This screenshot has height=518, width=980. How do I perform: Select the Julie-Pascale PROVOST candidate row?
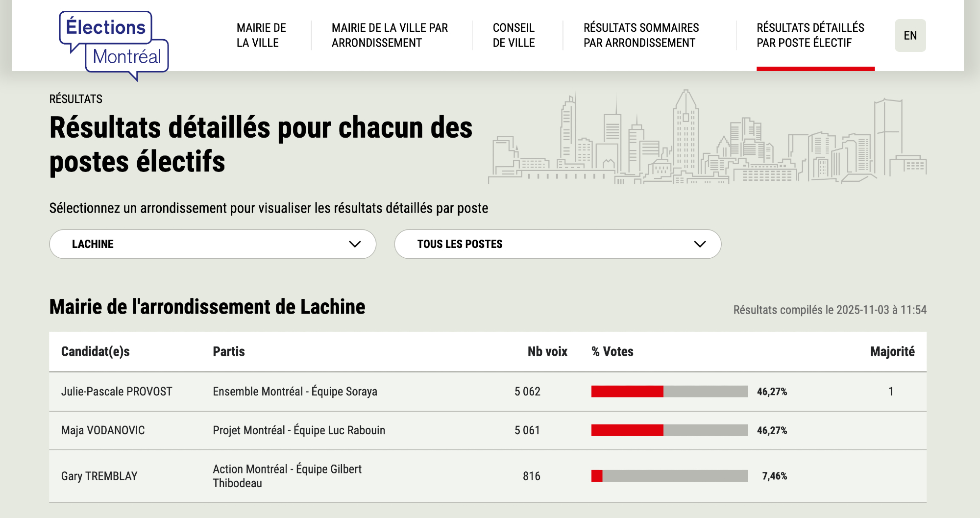coord(117,392)
